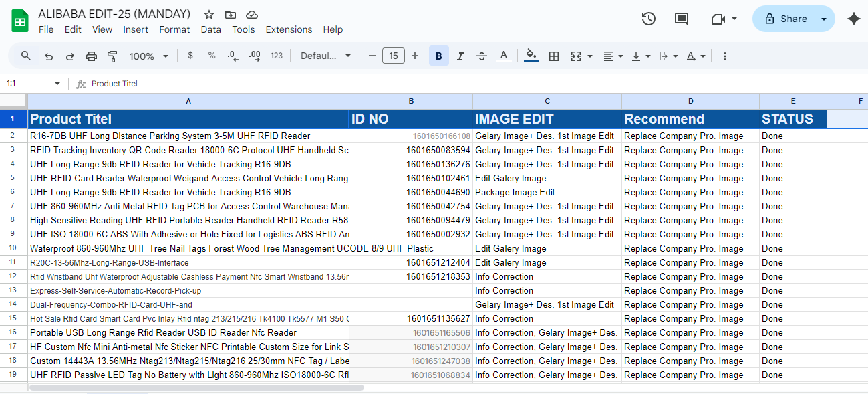The image size is (868, 394).
Task: Click the horizontal scrollbar
Action: pos(197,387)
